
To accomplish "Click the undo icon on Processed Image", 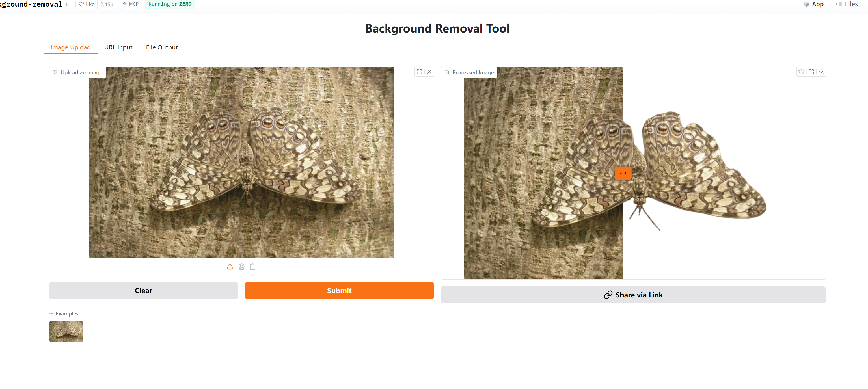I will click(x=801, y=72).
